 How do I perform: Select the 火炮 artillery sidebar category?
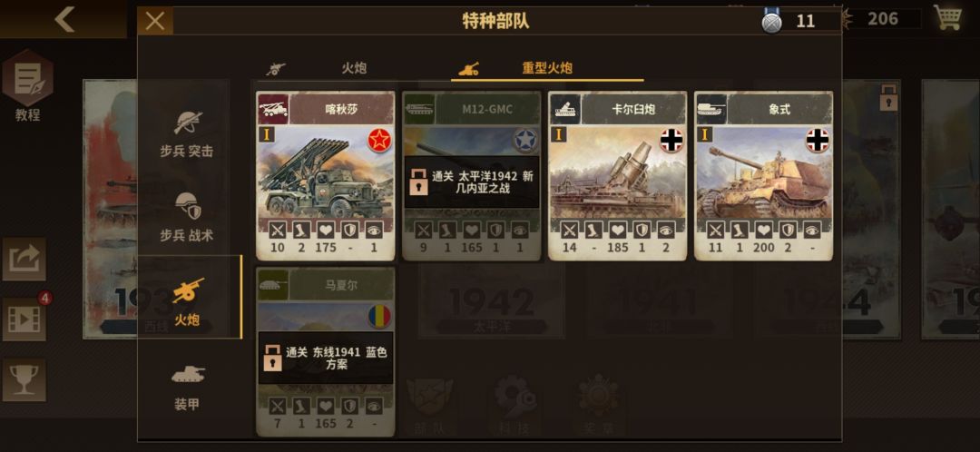(x=188, y=301)
